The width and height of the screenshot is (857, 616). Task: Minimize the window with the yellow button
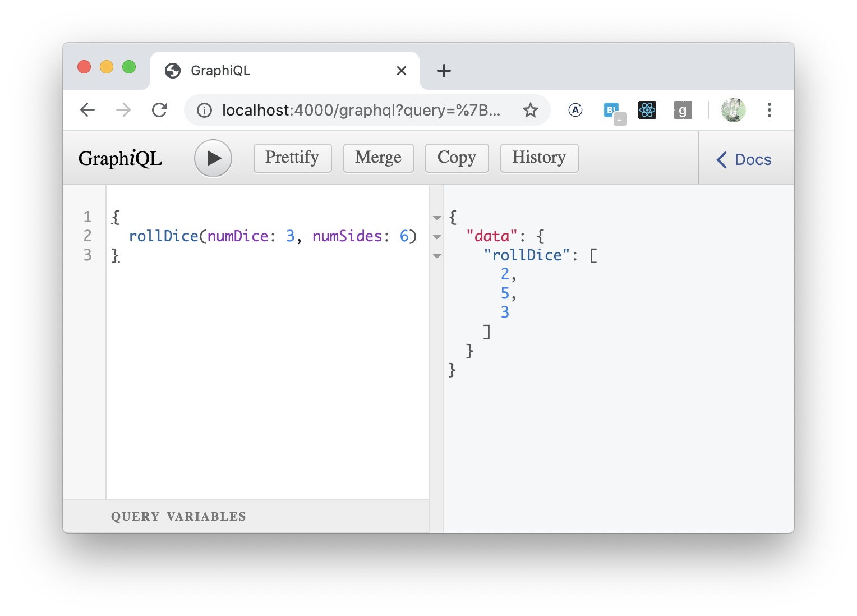107,67
